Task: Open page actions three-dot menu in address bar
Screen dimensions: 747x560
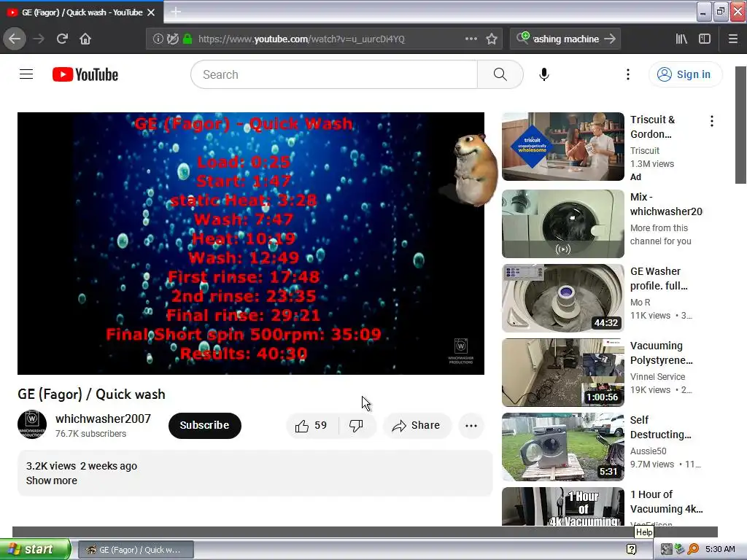Action: pyautogui.click(x=471, y=39)
